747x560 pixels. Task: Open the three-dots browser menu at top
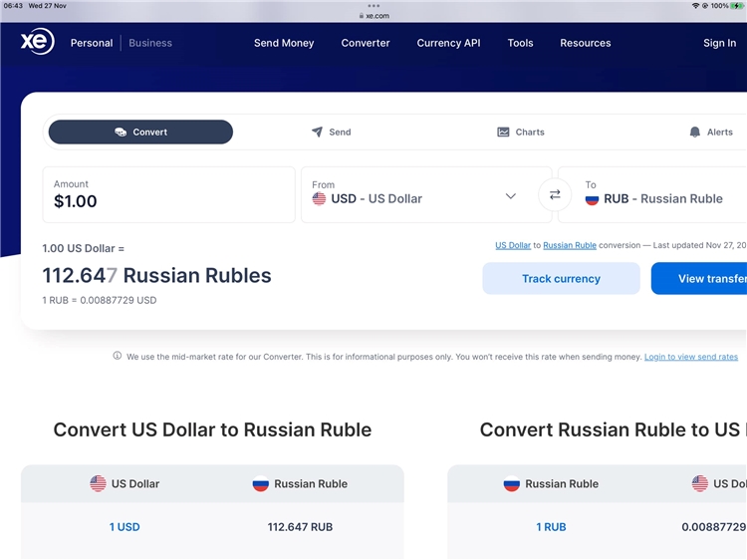373,6
